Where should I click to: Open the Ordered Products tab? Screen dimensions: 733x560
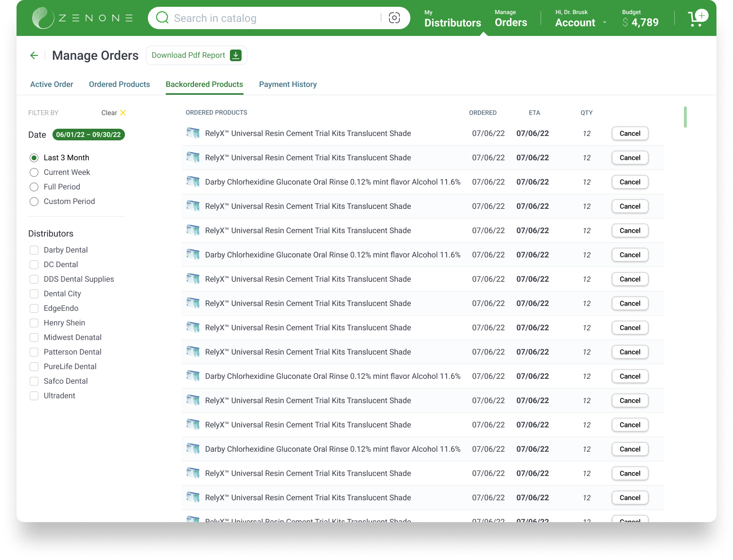(120, 85)
